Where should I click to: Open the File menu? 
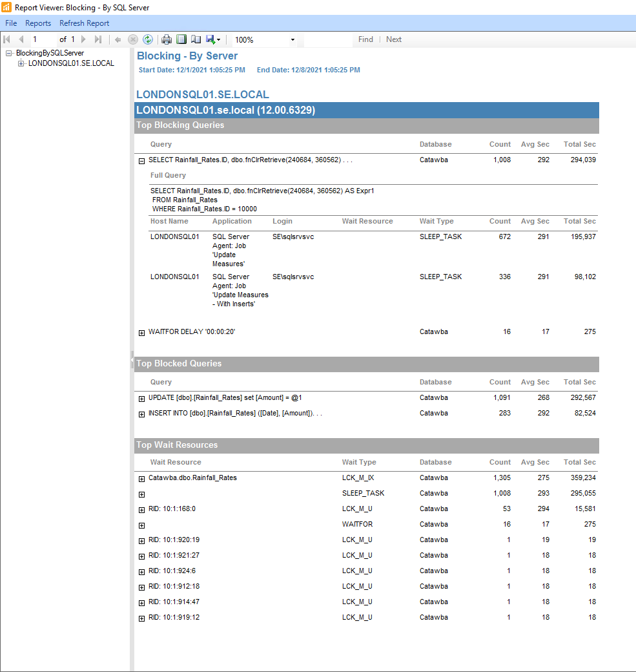[x=11, y=23]
